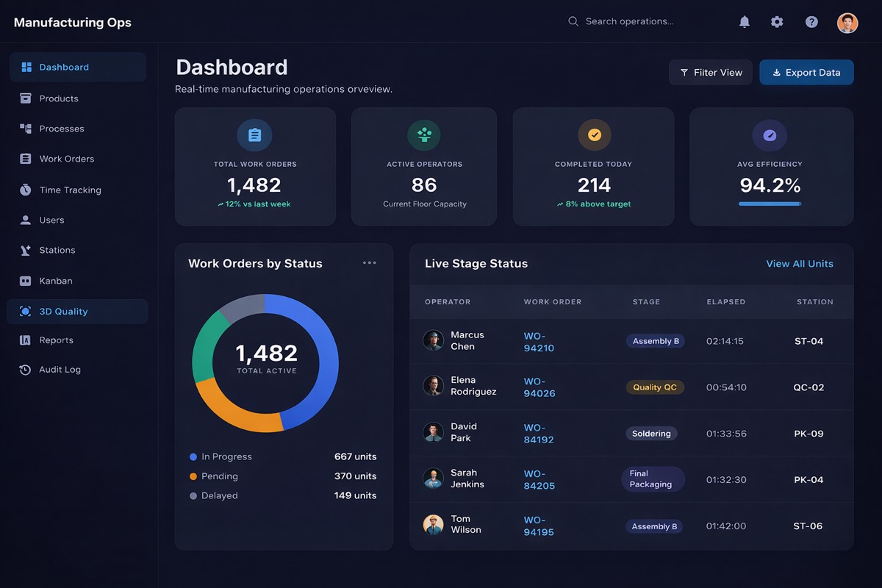The height and width of the screenshot is (588, 882).
Task: Open options menu on Work Orders by Status
Action: [x=370, y=262]
